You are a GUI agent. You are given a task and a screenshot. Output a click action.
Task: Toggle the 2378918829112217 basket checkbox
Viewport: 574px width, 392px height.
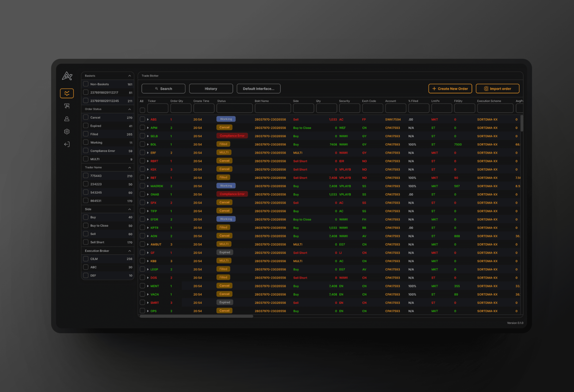[86, 92]
